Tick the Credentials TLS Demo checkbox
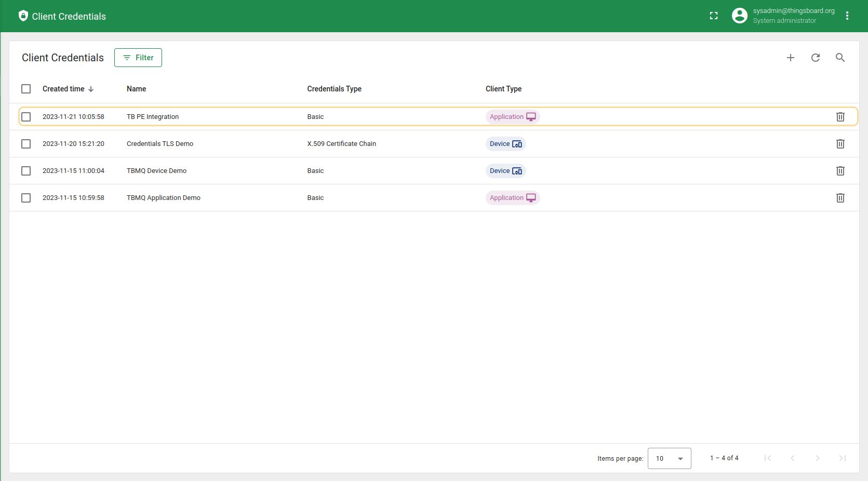Image resolution: width=868 pixels, height=481 pixels. [x=26, y=144]
